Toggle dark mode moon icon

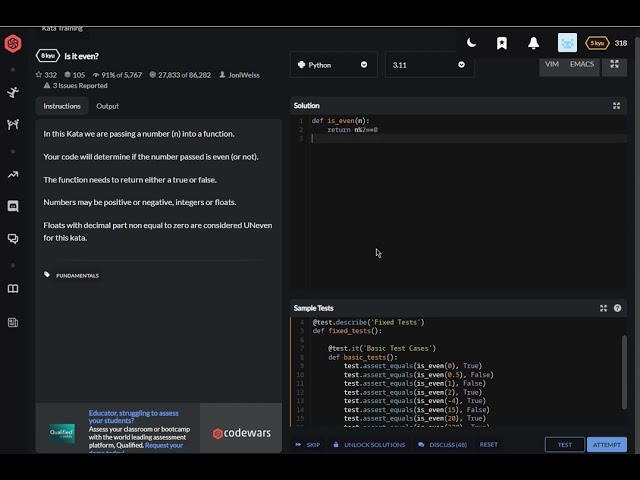tap(471, 43)
